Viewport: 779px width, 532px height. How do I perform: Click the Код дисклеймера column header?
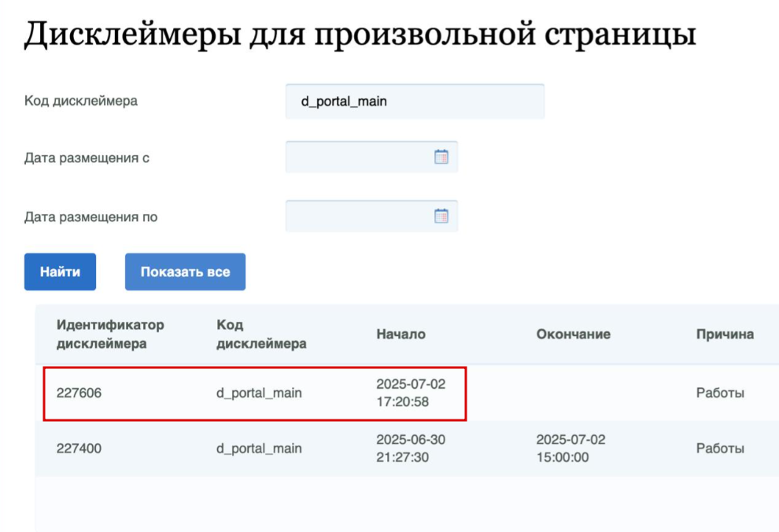[261, 334]
